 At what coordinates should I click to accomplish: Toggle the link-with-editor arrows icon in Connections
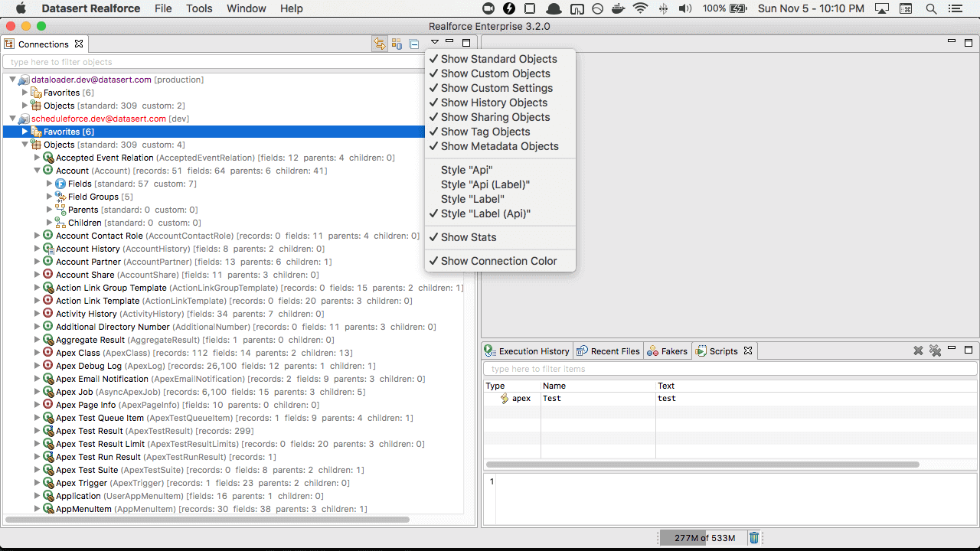pyautogui.click(x=379, y=44)
